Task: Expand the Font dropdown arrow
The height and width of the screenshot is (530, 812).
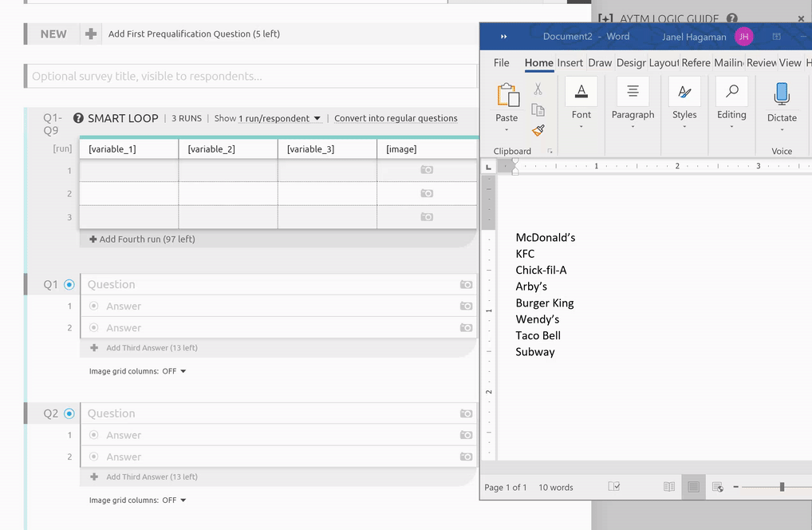Action: pos(581,126)
